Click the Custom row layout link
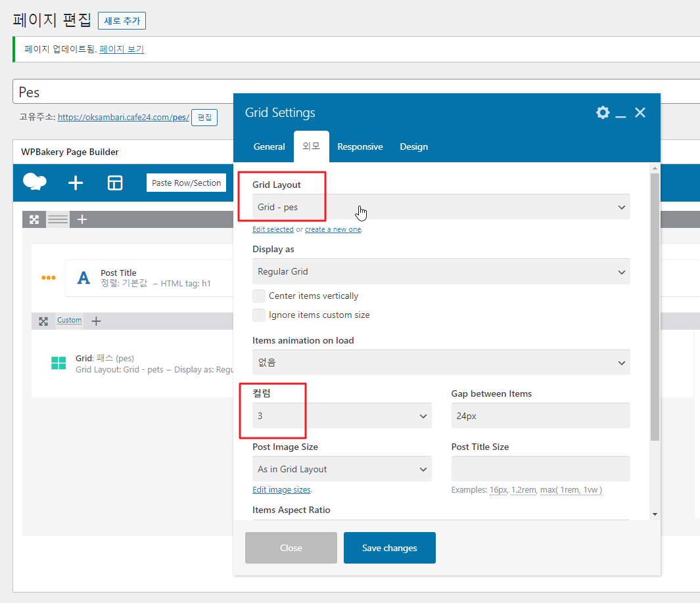This screenshot has height=603, width=700. pos(69,321)
